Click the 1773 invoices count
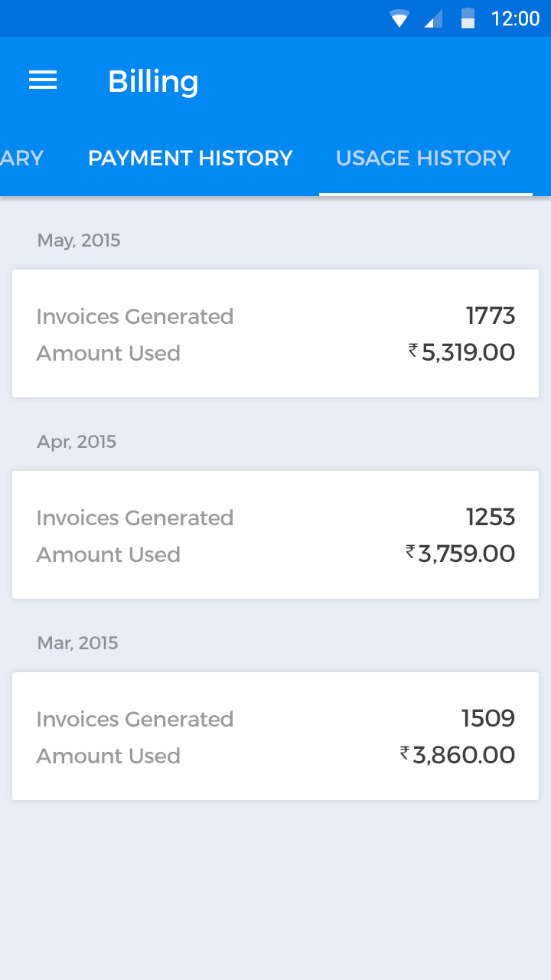The width and height of the screenshot is (551, 980). click(491, 315)
